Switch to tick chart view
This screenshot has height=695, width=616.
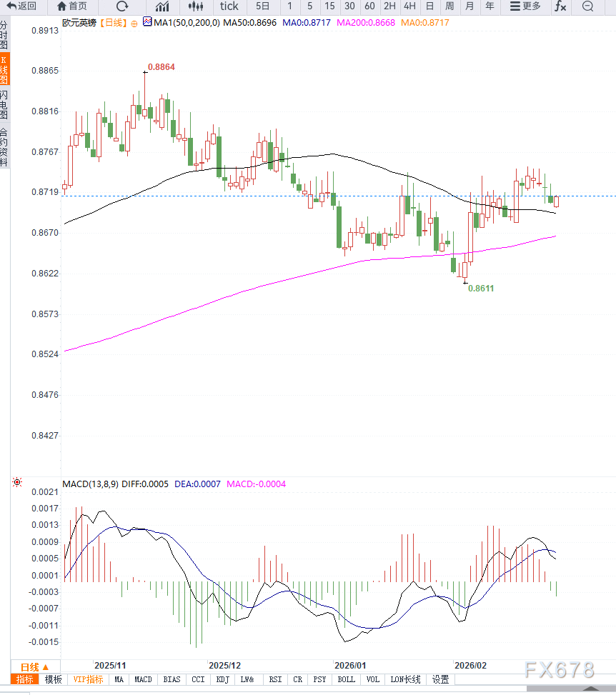pyautogui.click(x=229, y=6)
